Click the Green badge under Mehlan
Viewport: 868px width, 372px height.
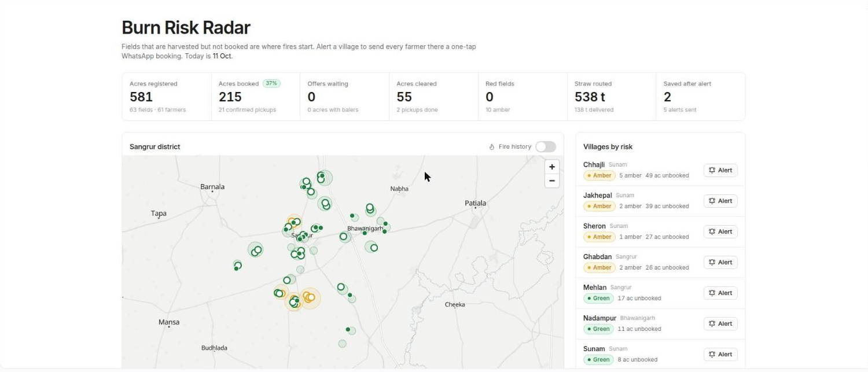(598, 298)
